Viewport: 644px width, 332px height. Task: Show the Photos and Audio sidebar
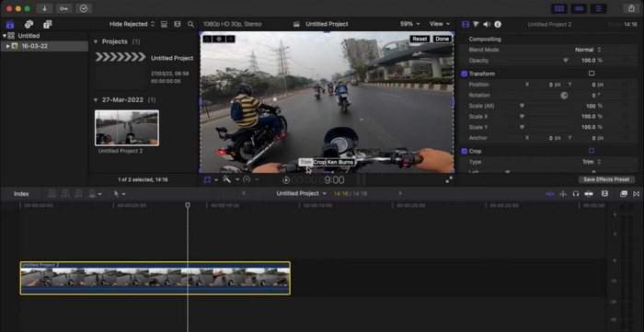click(29, 24)
